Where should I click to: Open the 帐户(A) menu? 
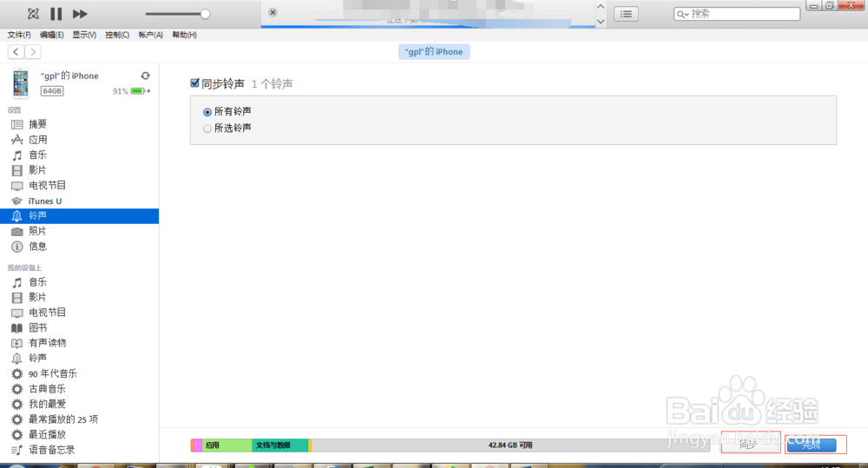click(x=150, y=35)
